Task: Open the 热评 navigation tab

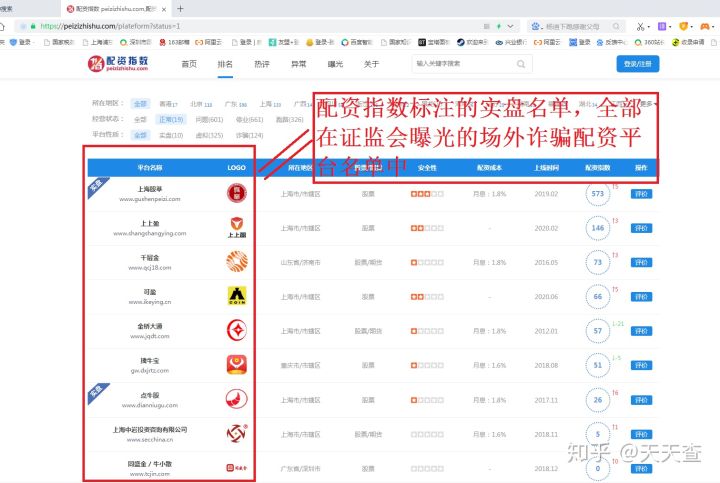Action: click(262, 64)
